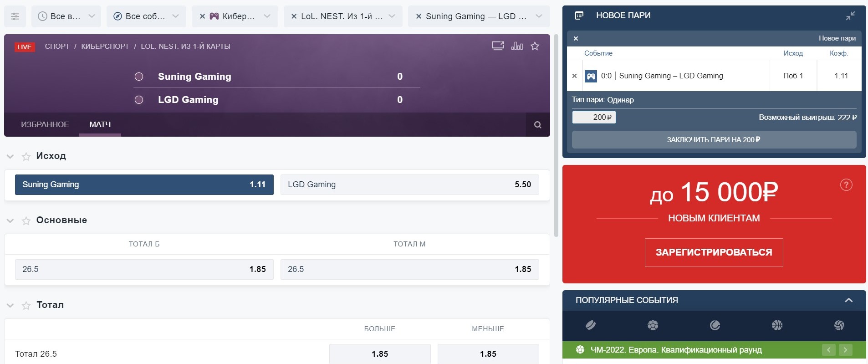The width and height of the screenshot is (868, 364).
Task: Search markets with the magnifier icon
Action: click(538, 125)
